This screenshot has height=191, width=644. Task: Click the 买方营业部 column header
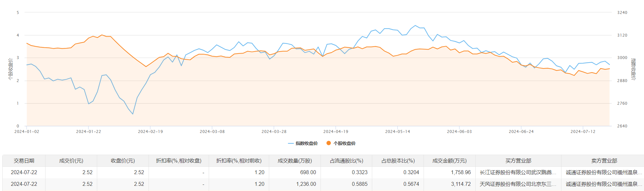click(x=518, y=161)
